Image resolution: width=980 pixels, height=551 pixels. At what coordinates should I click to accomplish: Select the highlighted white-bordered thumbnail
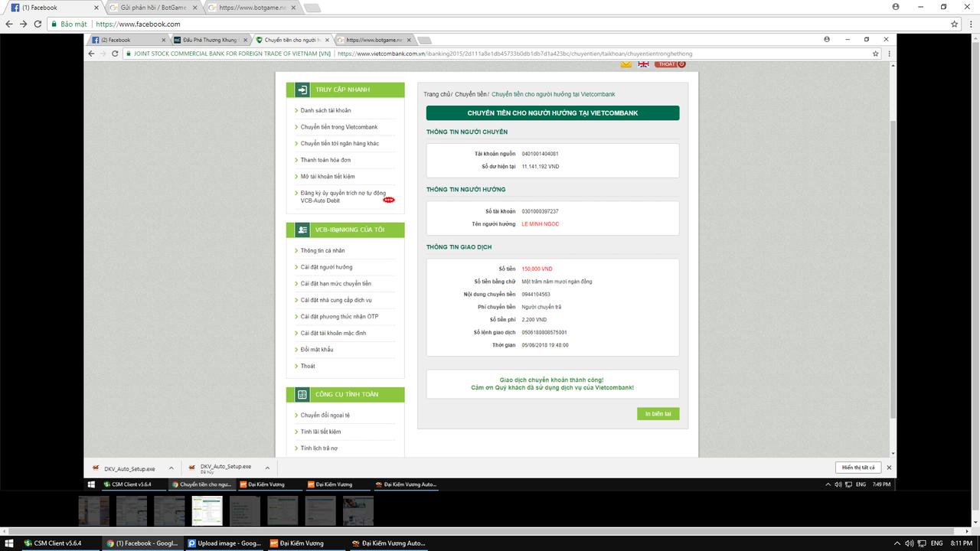pos(207,510)
